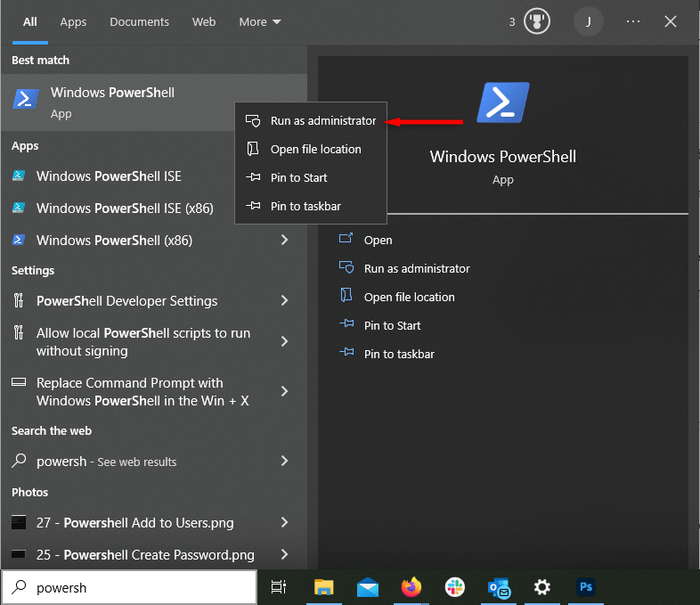The width and height of the screenshot is (700, 605).
Task: Expand PowerShell Developer Settings chevron
Action: pyautogui.click(x=285, y=301)
